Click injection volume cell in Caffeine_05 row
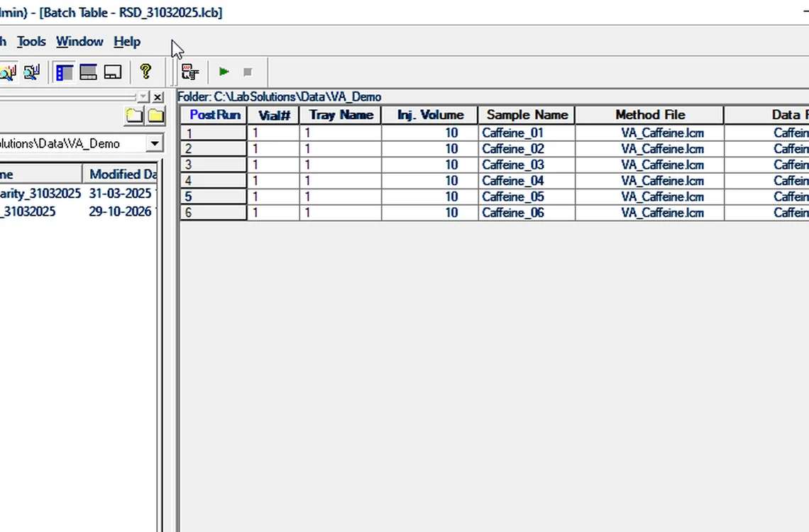This screenshot has height=532, width=809. (430, 197)
